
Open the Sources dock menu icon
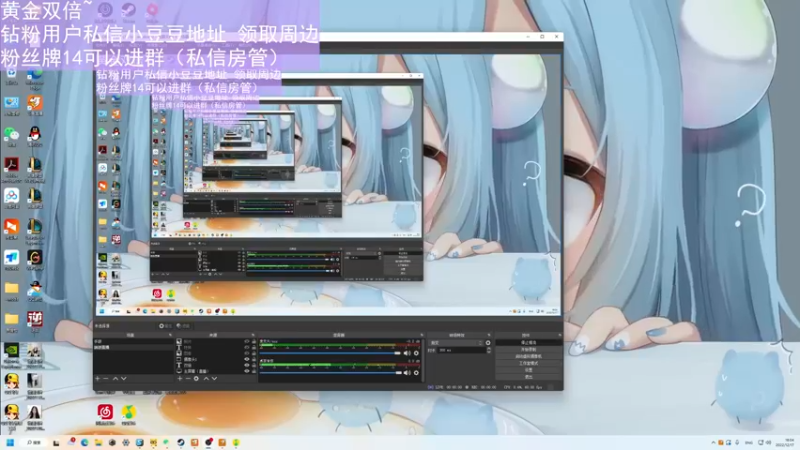253,335
